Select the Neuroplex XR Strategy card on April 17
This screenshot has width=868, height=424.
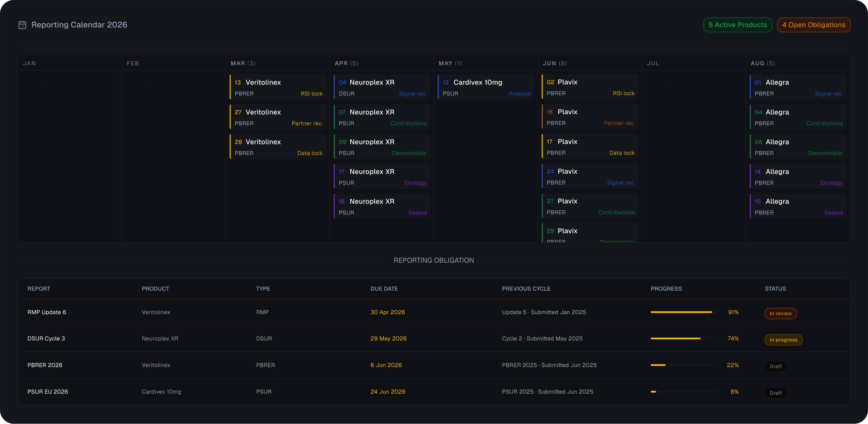pyautogui.click(x=382, y=176)
